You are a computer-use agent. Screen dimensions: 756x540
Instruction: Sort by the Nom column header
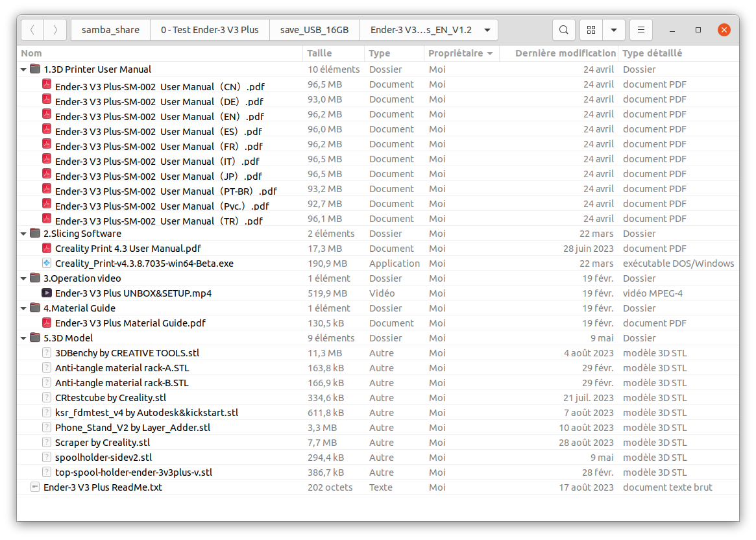pyautogui.click(x=160, y=53)
